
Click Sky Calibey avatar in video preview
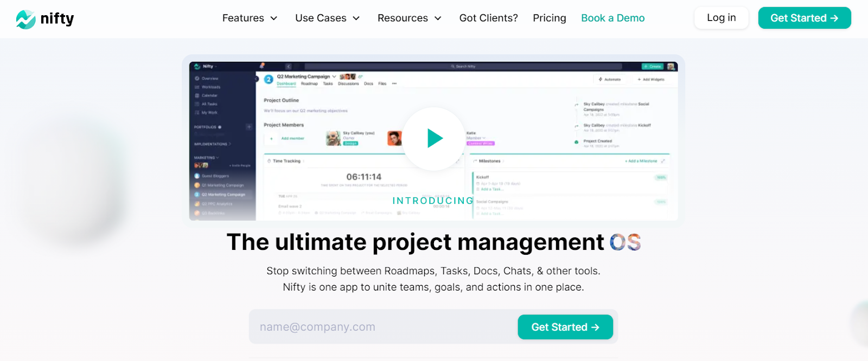[333, 138]
